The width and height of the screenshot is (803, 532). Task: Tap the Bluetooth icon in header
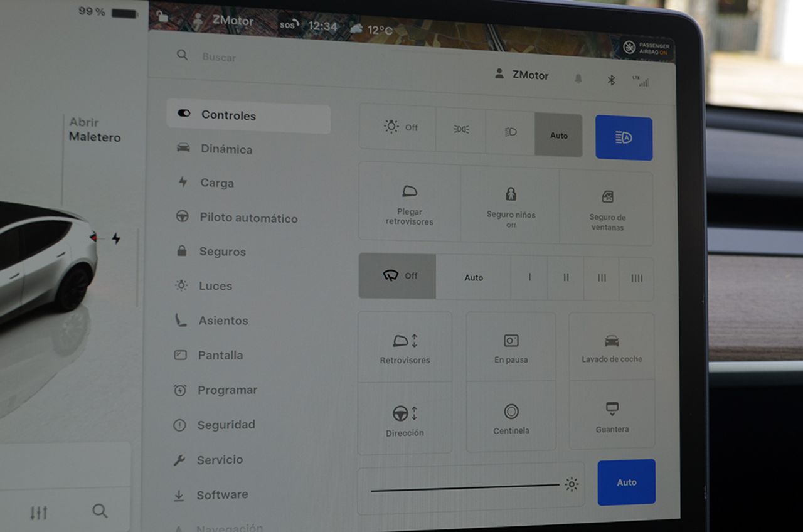pyautogui.click(x=610, y=80)
